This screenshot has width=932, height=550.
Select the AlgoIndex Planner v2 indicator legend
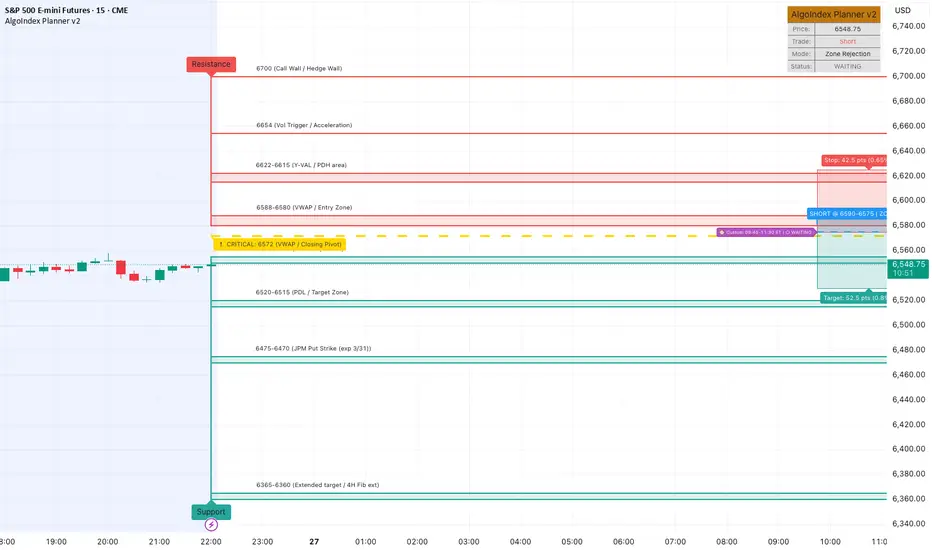point(43,21)
